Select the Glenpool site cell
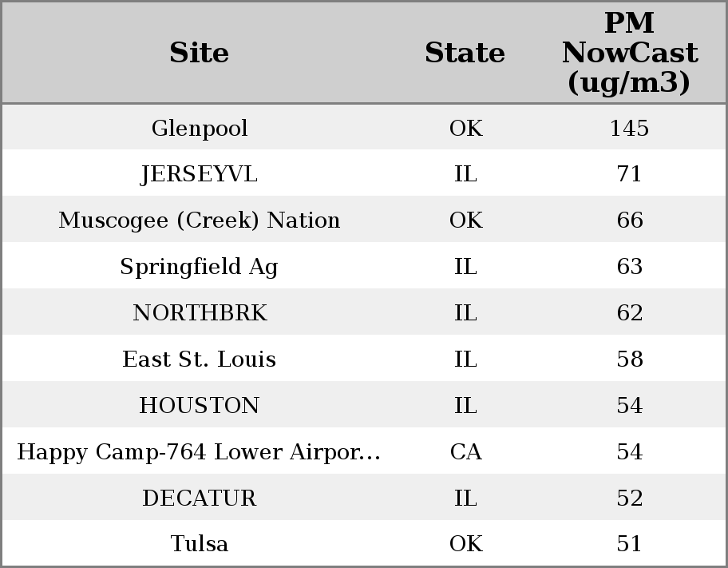Screen dimensions: 728x568 point(199,128)
